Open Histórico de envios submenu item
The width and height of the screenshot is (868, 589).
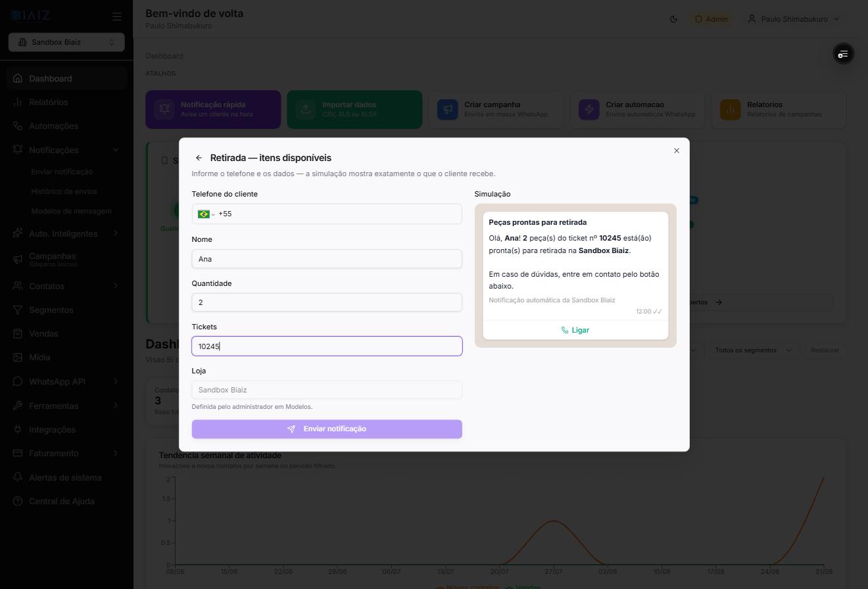[64, 191]
